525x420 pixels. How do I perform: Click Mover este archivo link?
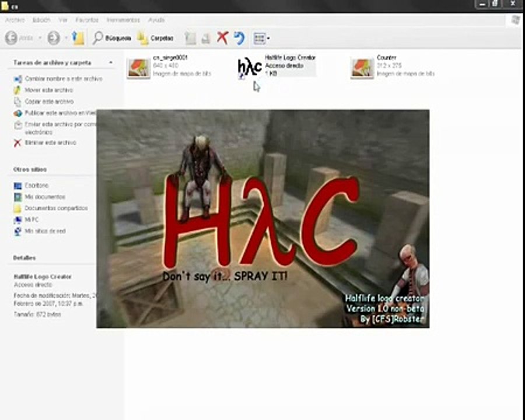49,90
